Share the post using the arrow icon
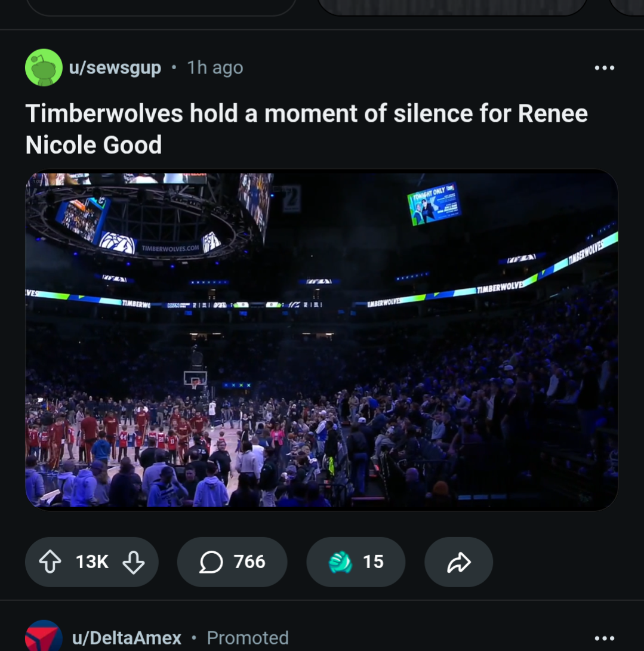Image resolution: width=644 pixels, height=651 pixels. tap(458, 562)
